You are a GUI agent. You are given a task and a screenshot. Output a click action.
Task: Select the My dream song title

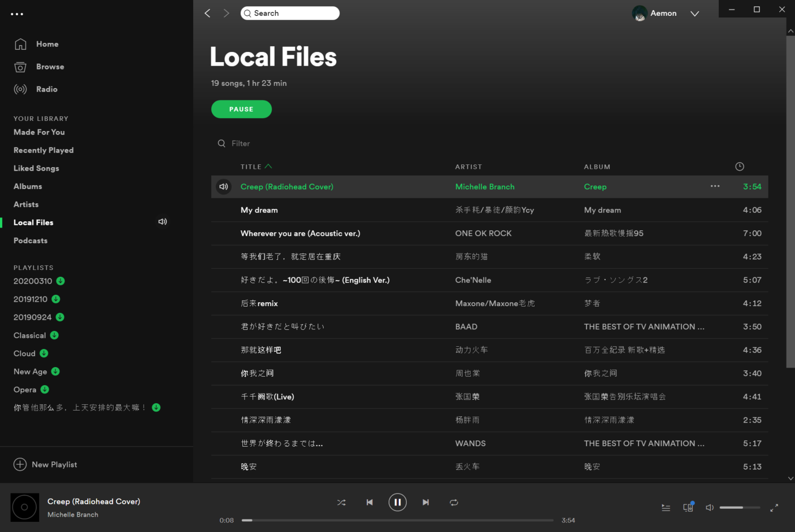pyautogui.click(x=259, y=210)
